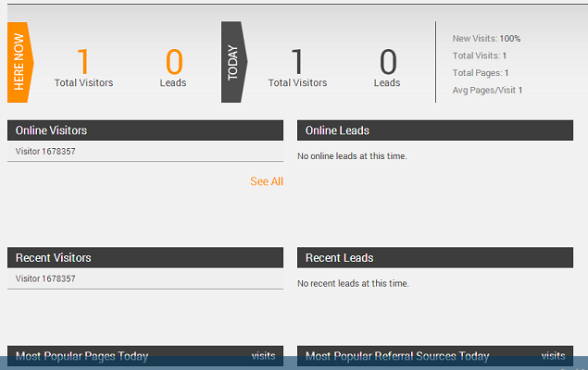
Task: Click the Most Popular Pages Today header
Action: point(145,356)
